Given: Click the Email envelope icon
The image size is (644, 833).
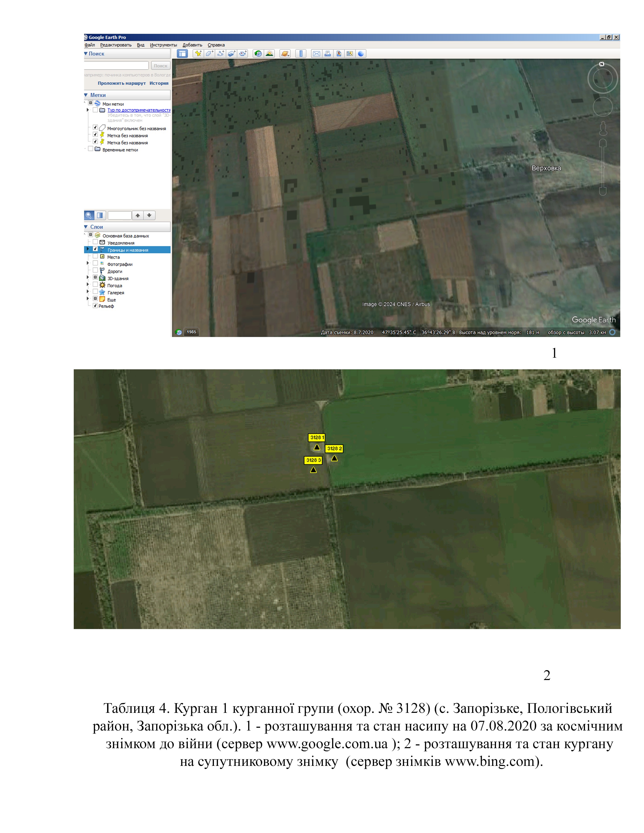Looking at the screenshot, I should click(316, 54).
